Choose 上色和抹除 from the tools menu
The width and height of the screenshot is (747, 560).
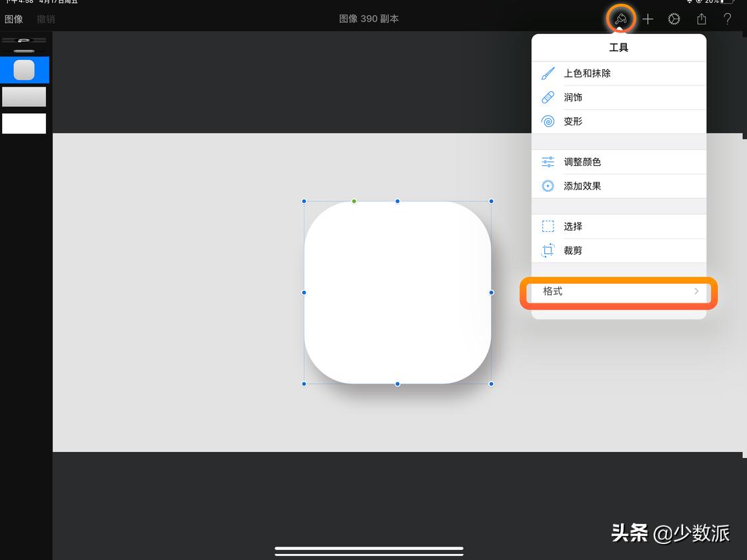click(619, 73)
